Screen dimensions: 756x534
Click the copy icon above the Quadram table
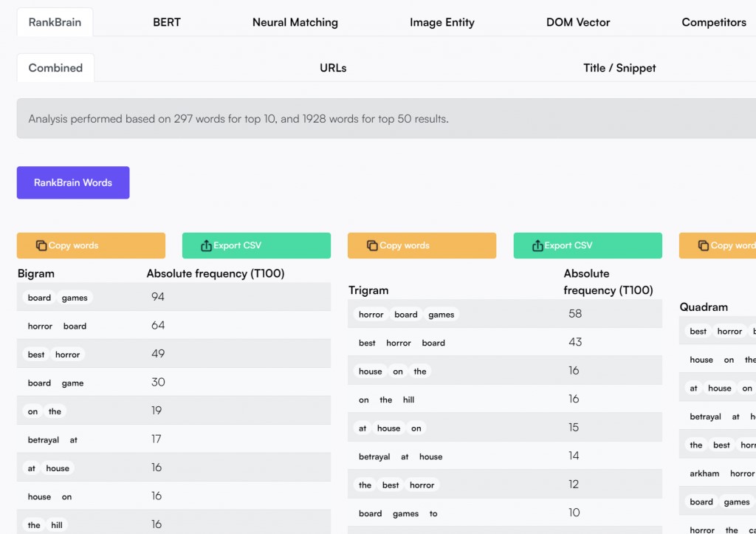(x=704, y=246)
